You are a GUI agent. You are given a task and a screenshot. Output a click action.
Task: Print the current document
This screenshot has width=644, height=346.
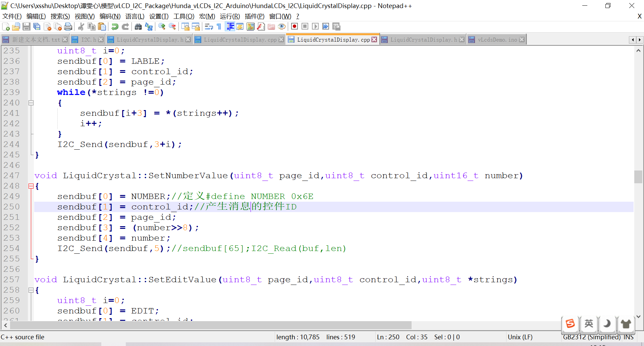pos(68,27)
